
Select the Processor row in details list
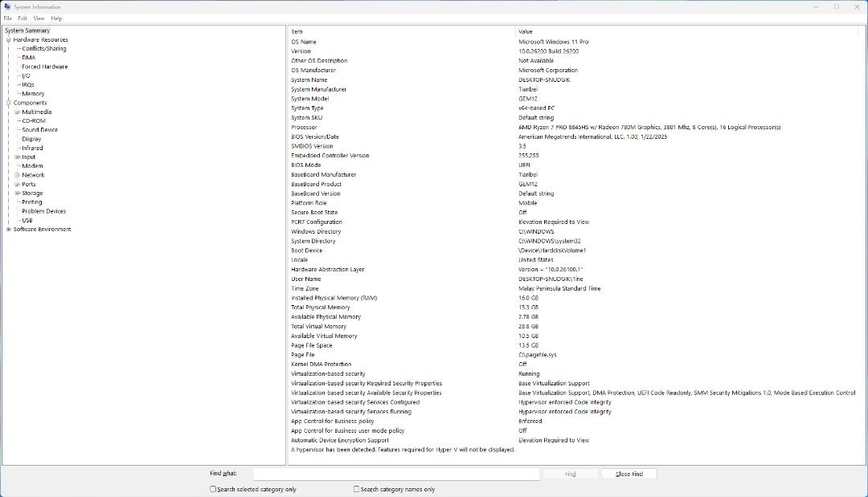(x=305, y=127)
